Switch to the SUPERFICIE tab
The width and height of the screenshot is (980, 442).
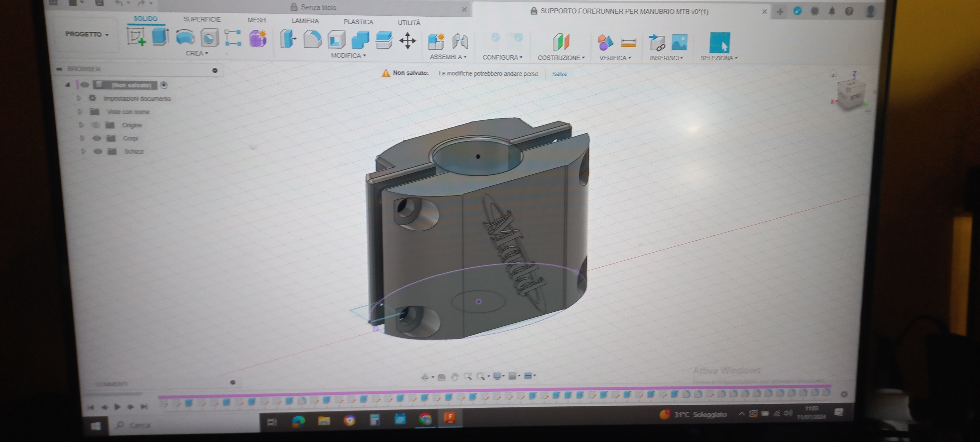[x=202, y=19]
